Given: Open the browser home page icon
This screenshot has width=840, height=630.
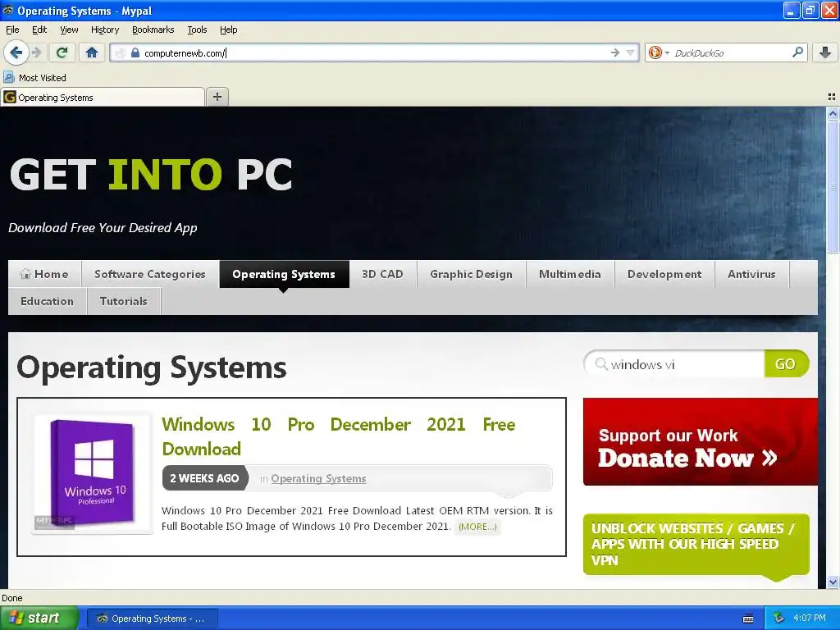Looking at the screenshot, I should coord(92,52).
